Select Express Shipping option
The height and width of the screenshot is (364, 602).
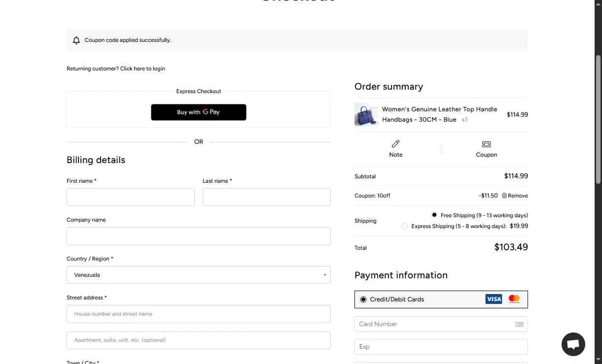405,226
